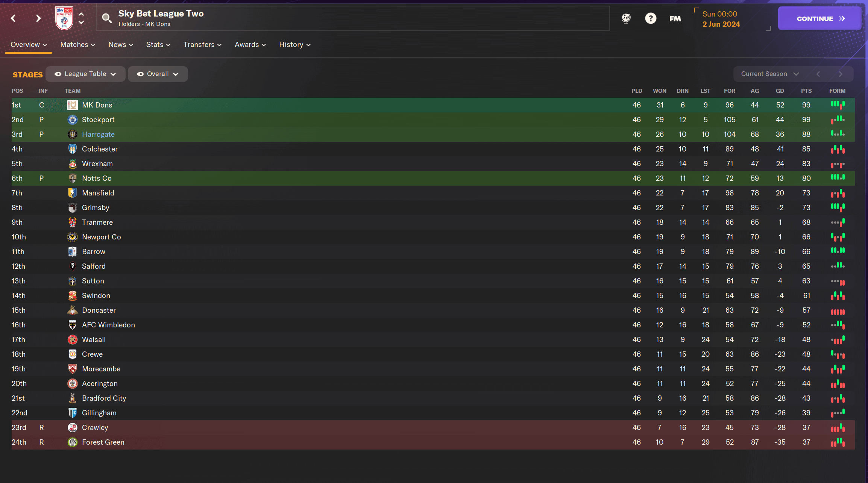
Task: Open the Matches menu tab
Action: (77, 45)
